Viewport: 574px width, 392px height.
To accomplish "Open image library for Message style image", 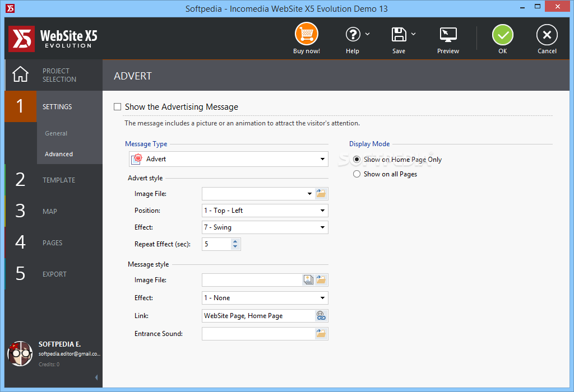I will point(309,280).
